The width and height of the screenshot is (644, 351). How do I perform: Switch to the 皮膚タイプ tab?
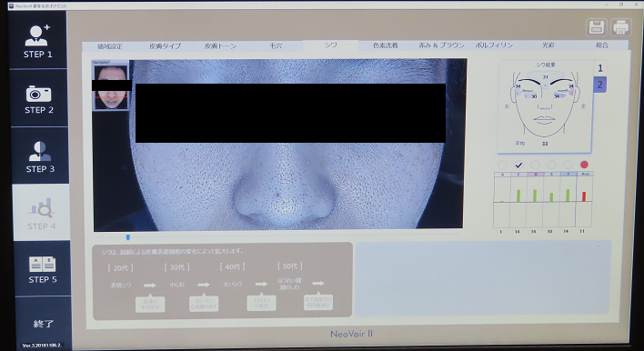coord(165,46)
